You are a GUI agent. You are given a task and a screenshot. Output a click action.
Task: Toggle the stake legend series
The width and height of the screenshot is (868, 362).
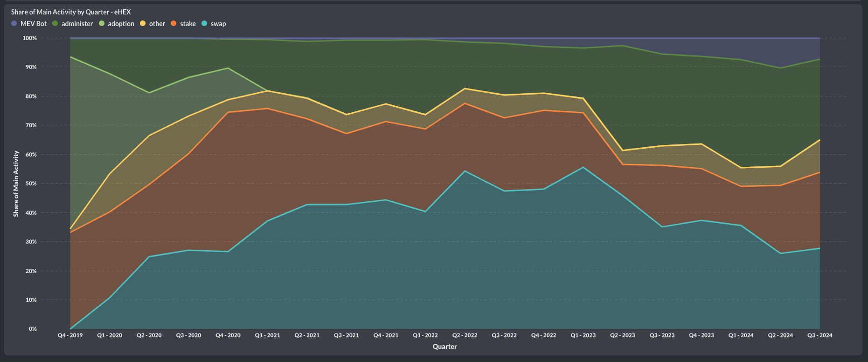tap(183, 24)
